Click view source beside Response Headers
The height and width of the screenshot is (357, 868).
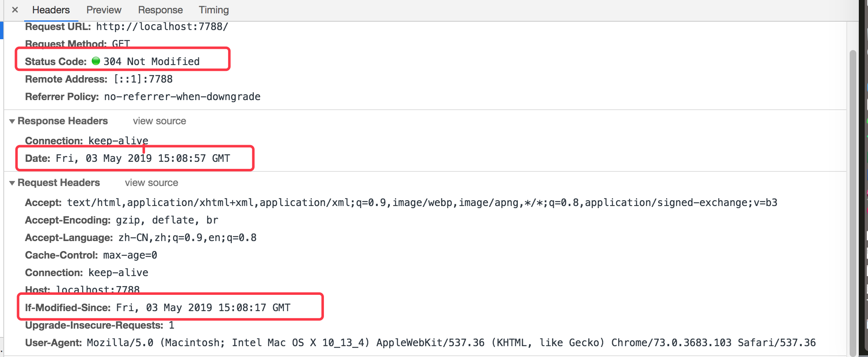[159, 121]
